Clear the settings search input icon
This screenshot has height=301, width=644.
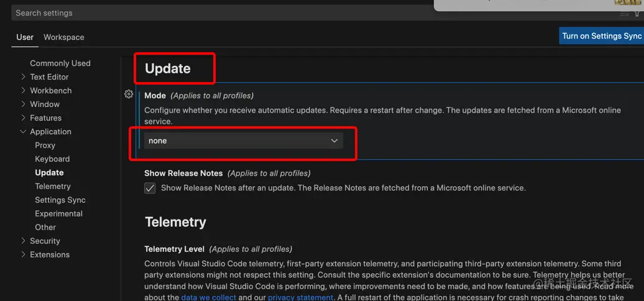(624, 14)
